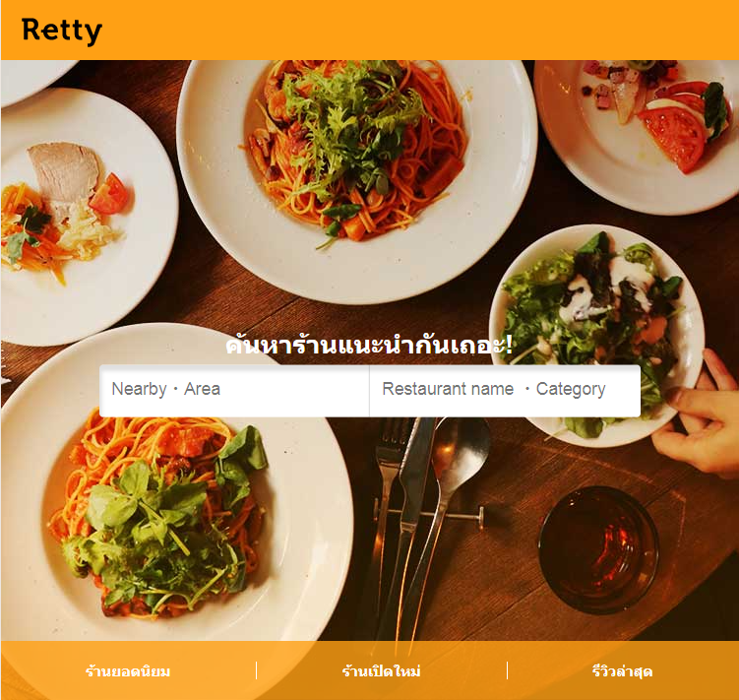
Task: Open the ร้านยอดนิยม tab
Action: click(128, 670)
